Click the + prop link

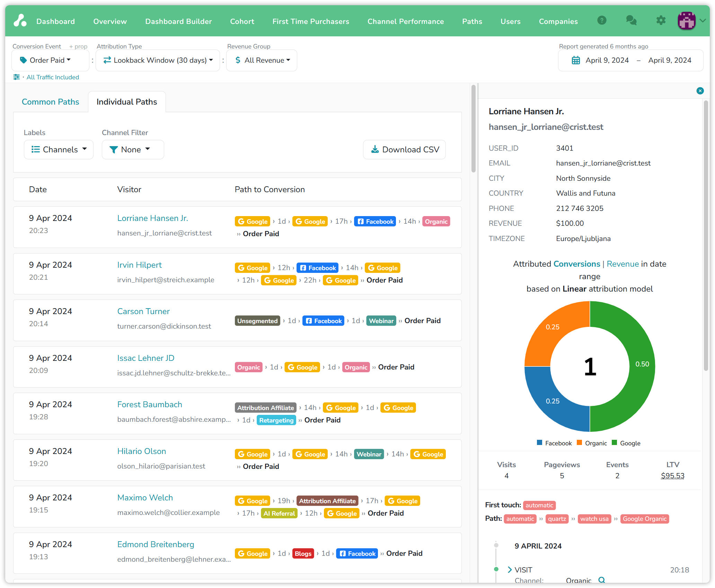[x=78, y=46]
